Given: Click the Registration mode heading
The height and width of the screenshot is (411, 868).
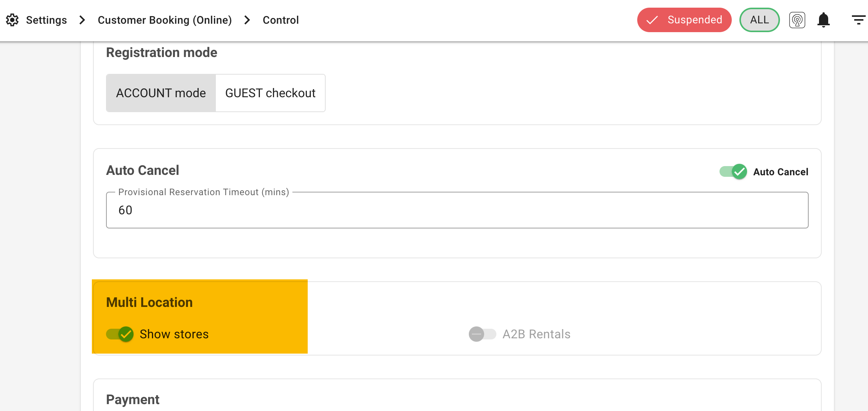Looking at the screenshot, I should coord(162,52).
